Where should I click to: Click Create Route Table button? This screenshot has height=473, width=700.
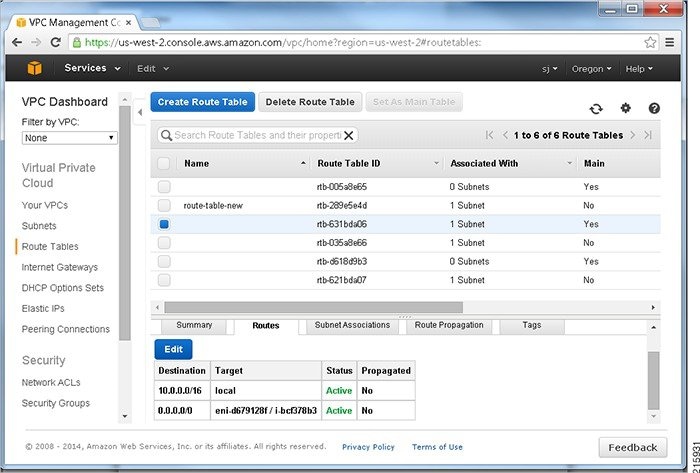(203, 102)
